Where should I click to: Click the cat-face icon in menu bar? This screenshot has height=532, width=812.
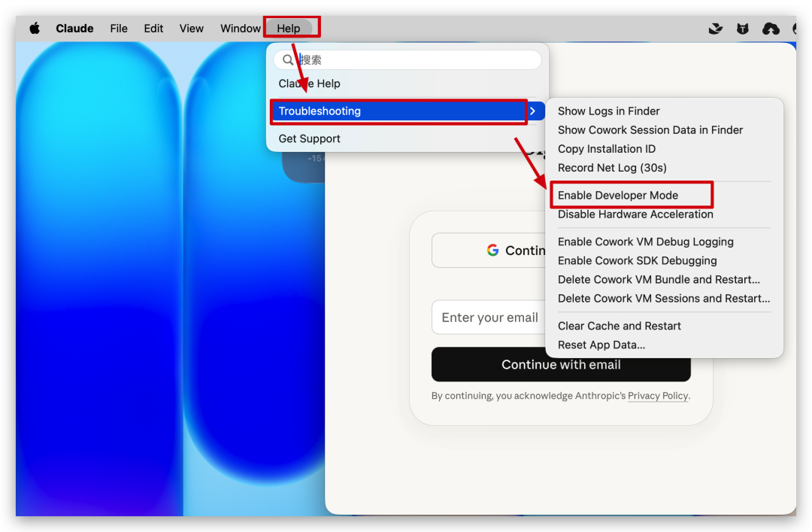(743, 29)
